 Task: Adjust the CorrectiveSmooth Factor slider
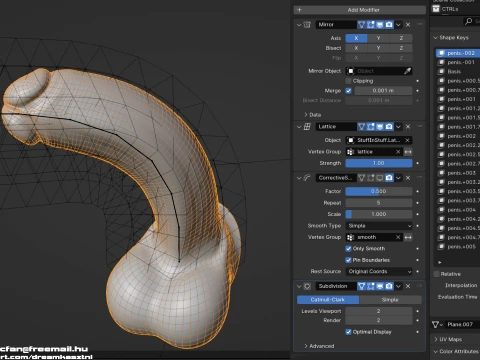tap(379, 191)
